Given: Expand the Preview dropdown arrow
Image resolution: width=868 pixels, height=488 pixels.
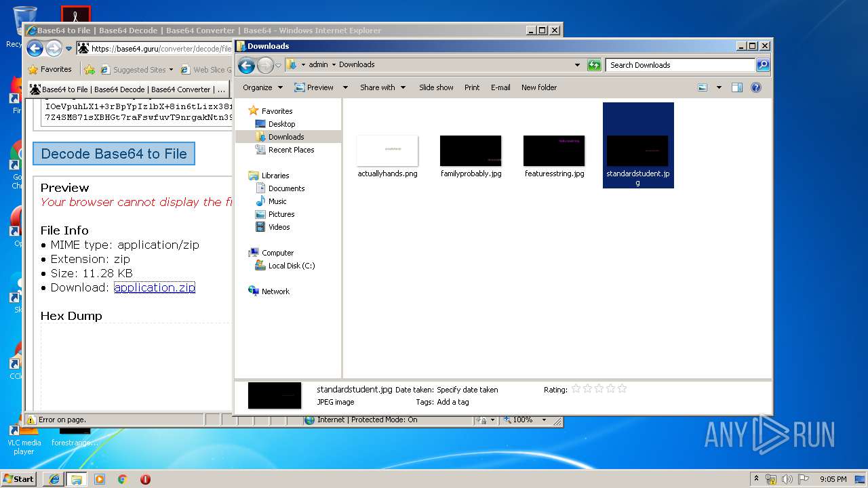Looking at the screenshot, I should pyautogui.click(x=345, y=87).
